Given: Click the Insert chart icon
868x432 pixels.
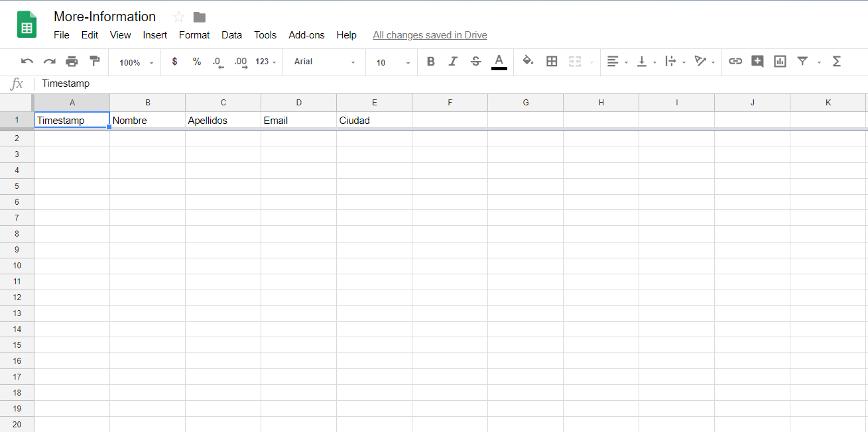Looking at the screenshot, I should [780, 61].
